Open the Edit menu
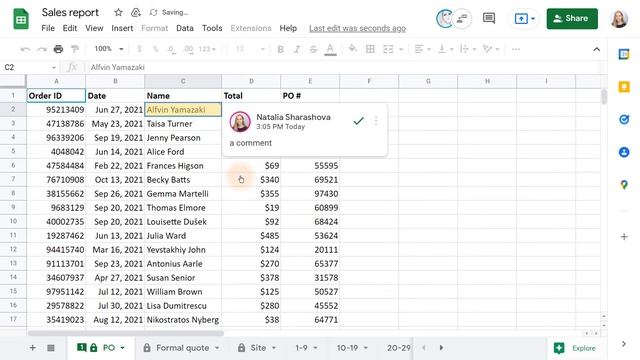Viewport: 640px width, 360px height. tap(70, 28)
